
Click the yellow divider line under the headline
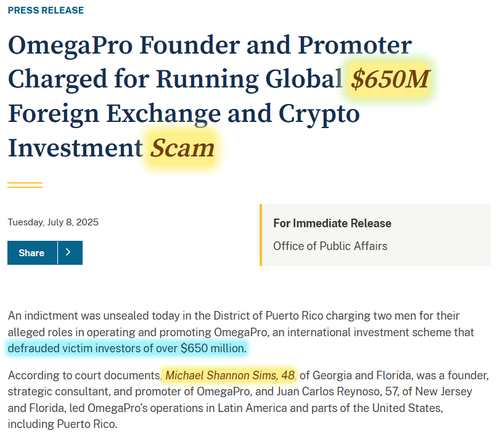(x=25, y=185)
